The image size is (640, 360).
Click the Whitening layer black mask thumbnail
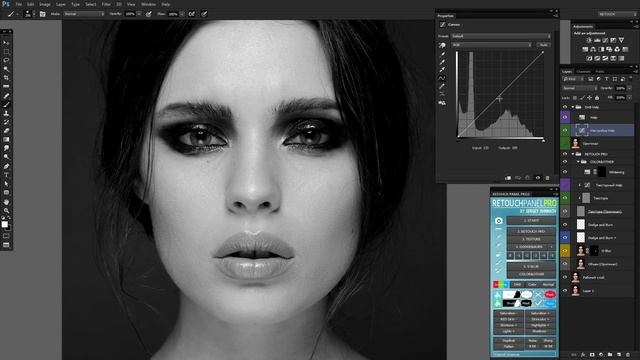602,172
